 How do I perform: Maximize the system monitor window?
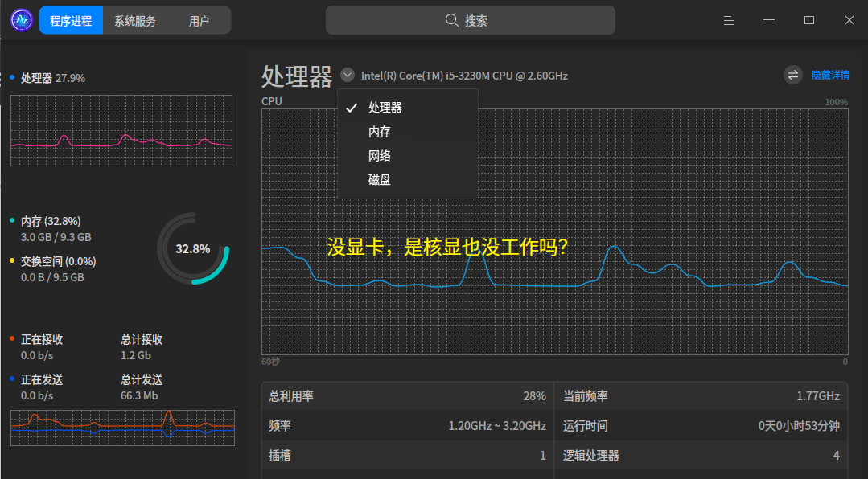(x=808, y=20)
